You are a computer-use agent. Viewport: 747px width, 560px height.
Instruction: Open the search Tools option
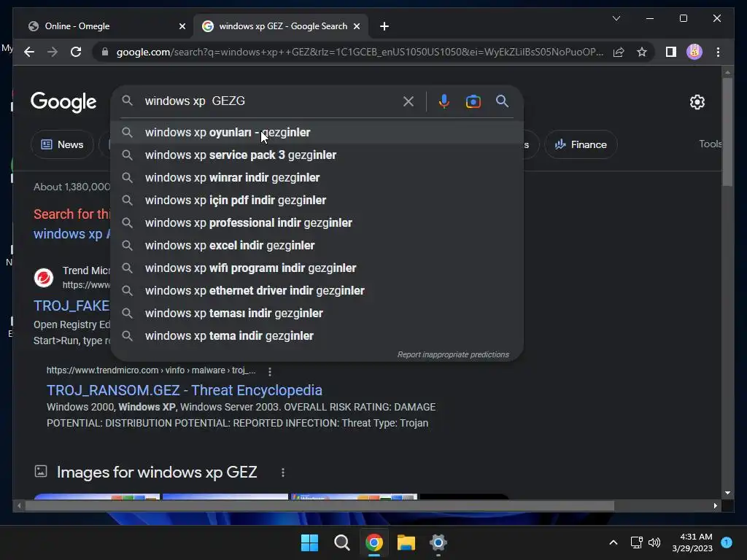pos(710,144)
